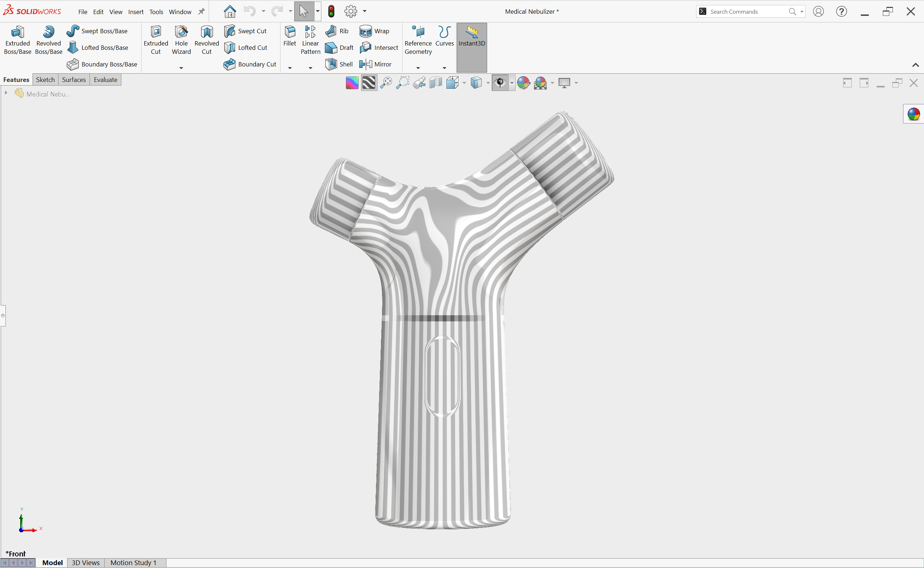Screen dimensions: 924x568
Task: Open the Edit Appearance tool
Action: [523, 83]
